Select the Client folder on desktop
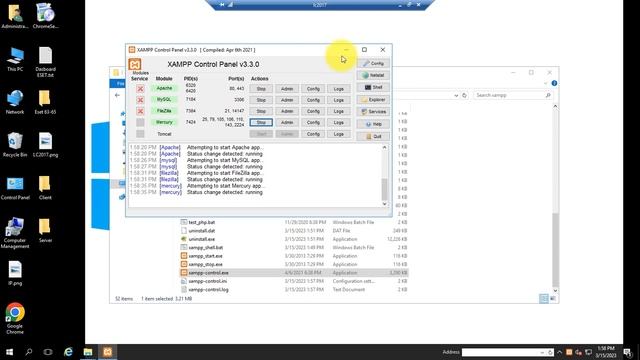Image resolution: width=640 pixels, height=360 pixels. (x=45, y=188)
